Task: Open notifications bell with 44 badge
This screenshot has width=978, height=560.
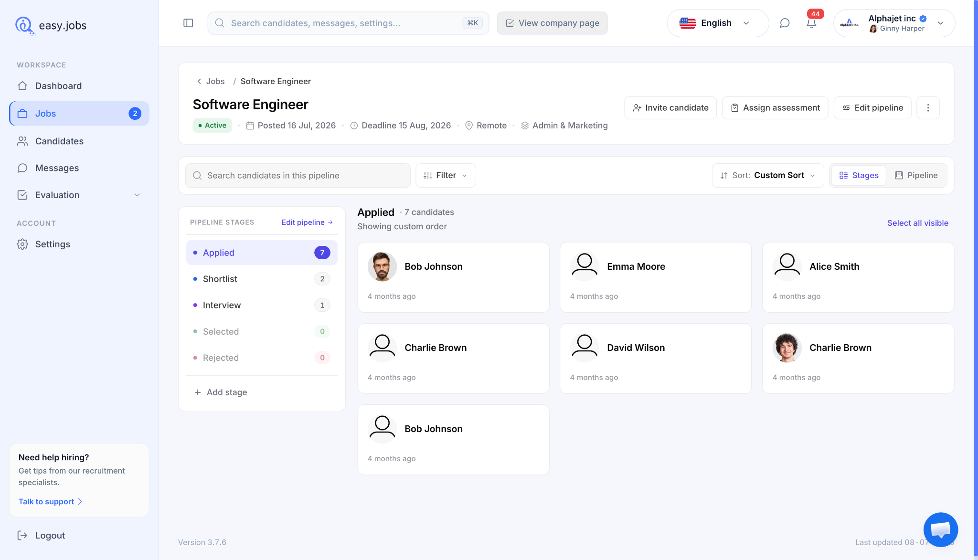Action: 812,22
